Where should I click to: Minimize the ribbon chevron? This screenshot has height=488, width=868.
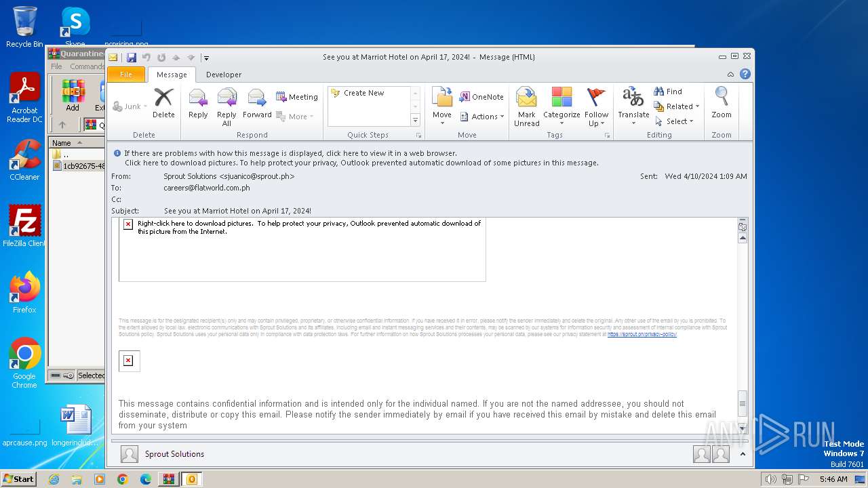730,75
